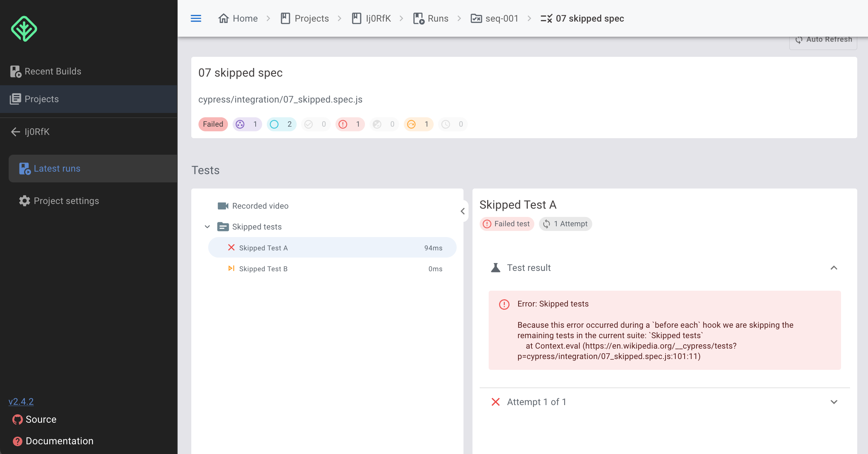Open the Source GitHub link
The width and height of the screenshot is (868, 454).
(x=41, y=419)
